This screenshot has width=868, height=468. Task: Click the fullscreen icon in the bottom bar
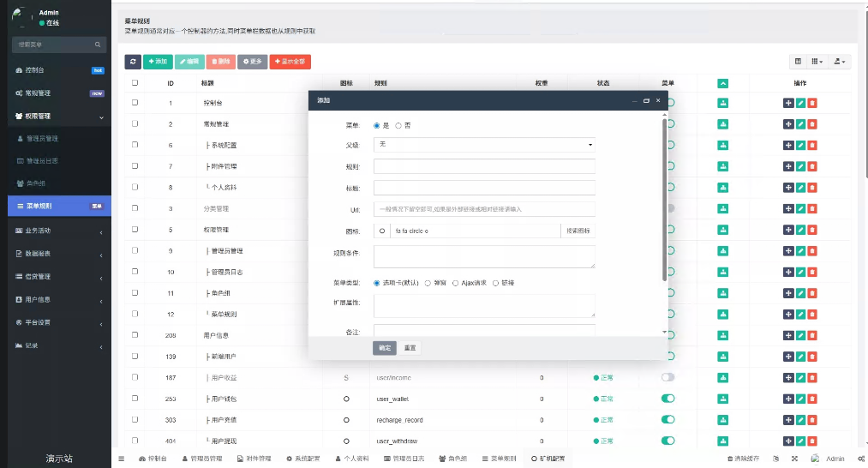point(794,459)
